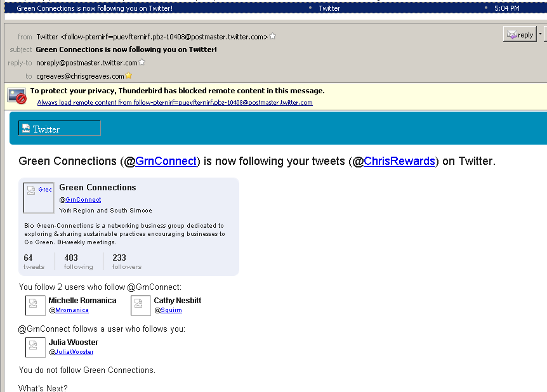Click the What's Next? heading
Image resolution: width=547 pixels, height=392 pixels.
coord(43,388)
